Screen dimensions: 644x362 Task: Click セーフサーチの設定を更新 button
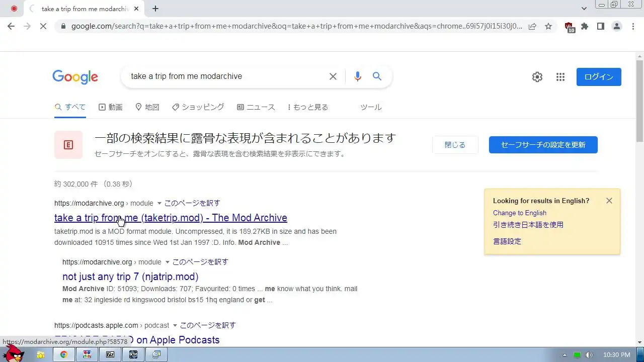[543, 145]
